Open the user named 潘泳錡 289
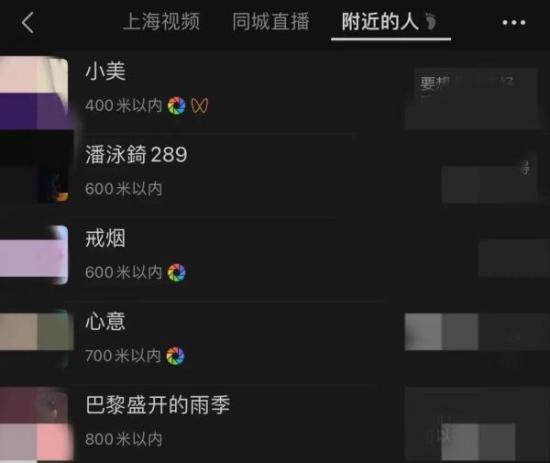 136,155
